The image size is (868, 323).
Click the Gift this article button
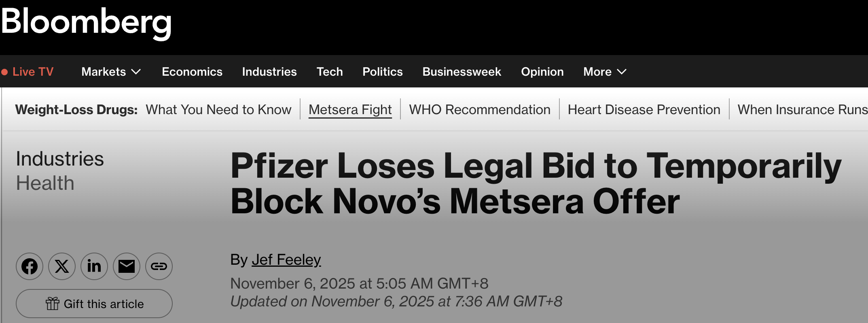94,304
